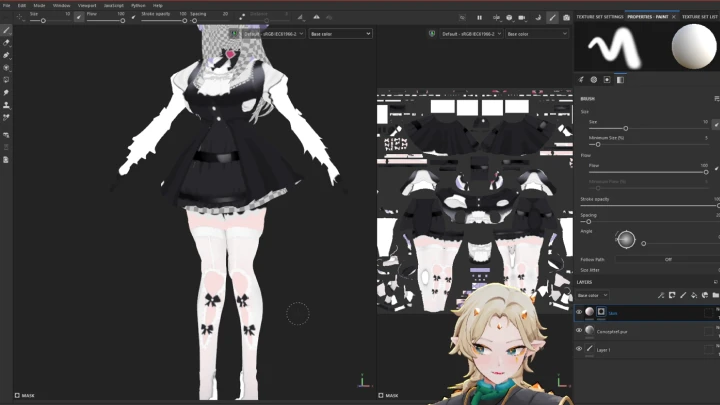This screenshot has width=720, height=405.
Task: Open the JavaScript menu
Action: 113,6
